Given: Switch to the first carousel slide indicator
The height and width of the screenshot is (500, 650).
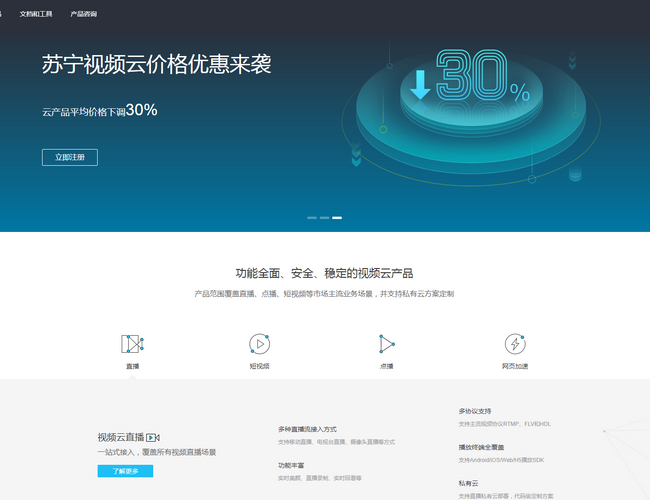Looking at the screenshot, I should point(312,217).
